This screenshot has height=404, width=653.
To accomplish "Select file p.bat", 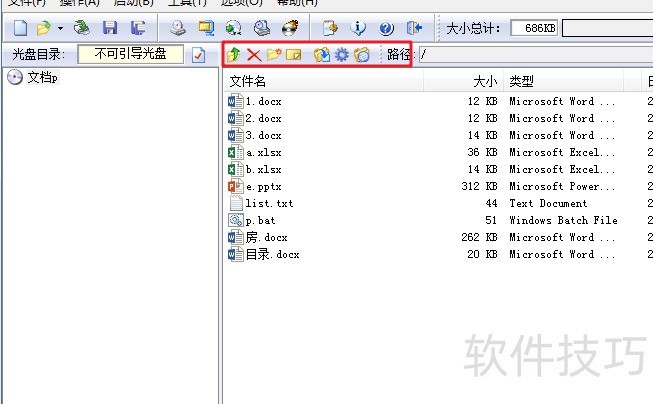I will pyautogui.click(x=260, y=221).
